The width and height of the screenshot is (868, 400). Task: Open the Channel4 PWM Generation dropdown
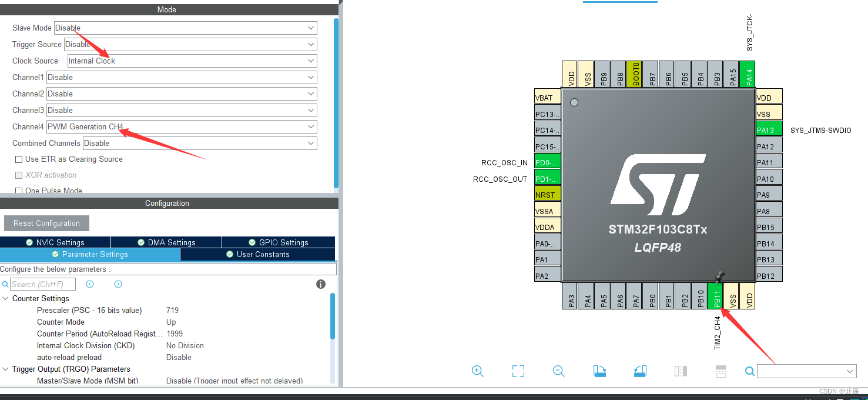(311, 126)
